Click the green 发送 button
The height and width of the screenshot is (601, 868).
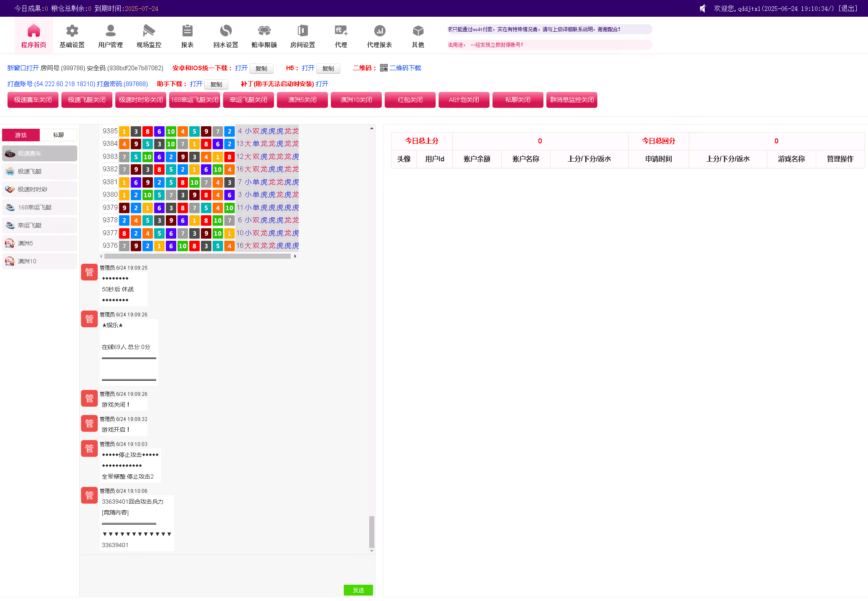tap(358, 590)
